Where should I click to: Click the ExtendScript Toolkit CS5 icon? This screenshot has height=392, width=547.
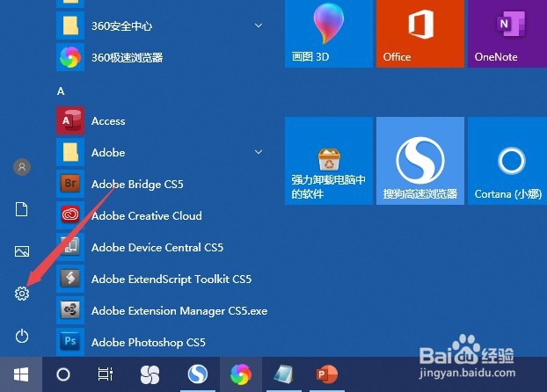point(70,279)
